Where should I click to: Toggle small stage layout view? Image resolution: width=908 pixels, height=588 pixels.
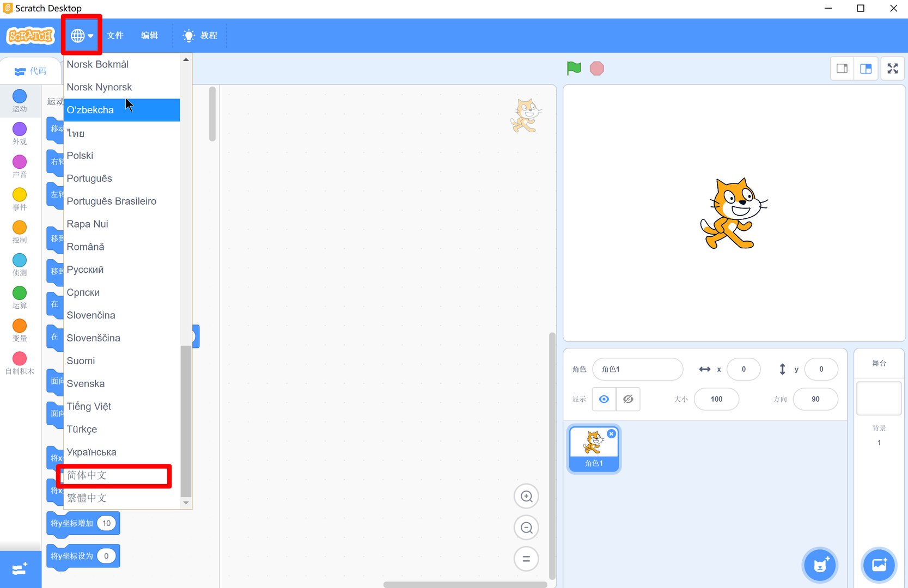(x=842, y=68)
